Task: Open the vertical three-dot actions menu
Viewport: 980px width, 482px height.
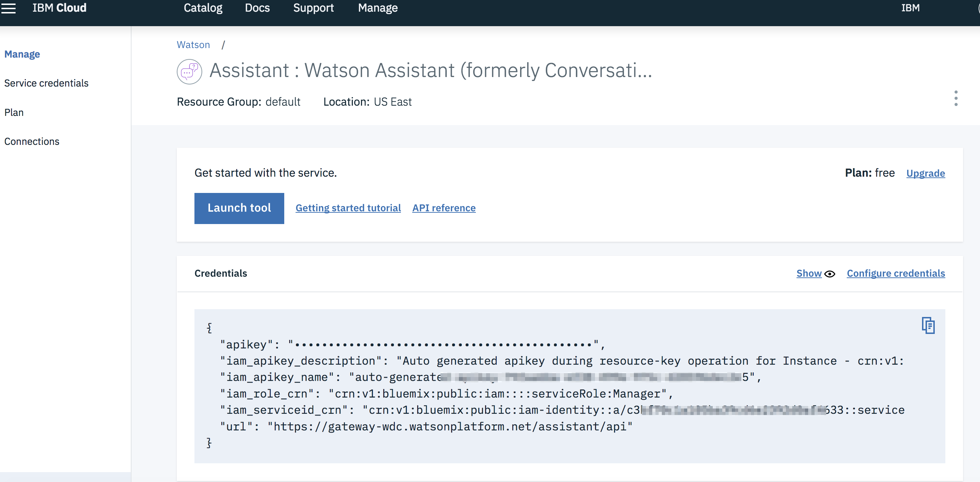Action: 956,99
